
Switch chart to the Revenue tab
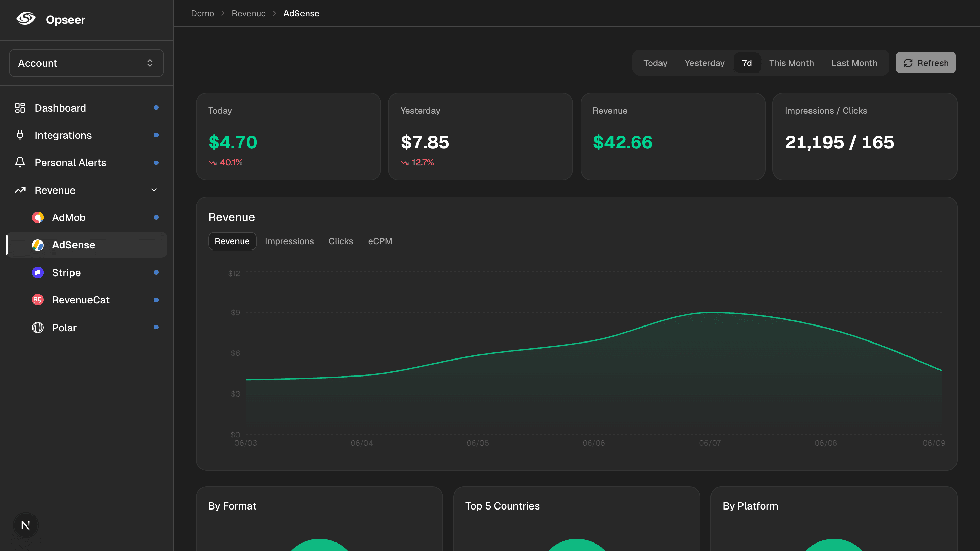[232, 241]
